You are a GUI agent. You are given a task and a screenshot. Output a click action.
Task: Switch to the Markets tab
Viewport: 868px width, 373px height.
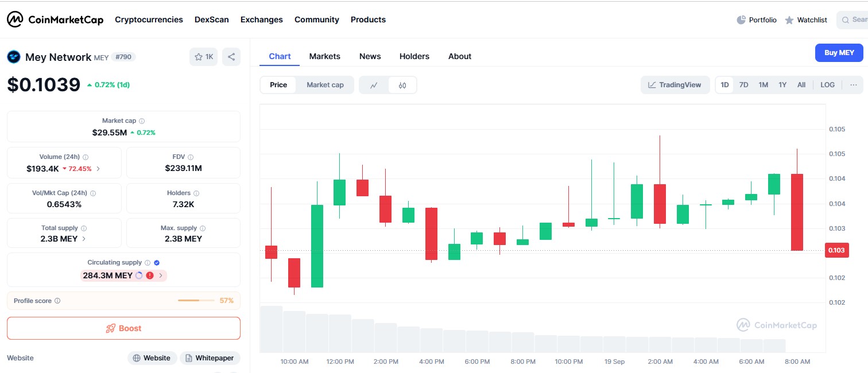pos(325,56)
